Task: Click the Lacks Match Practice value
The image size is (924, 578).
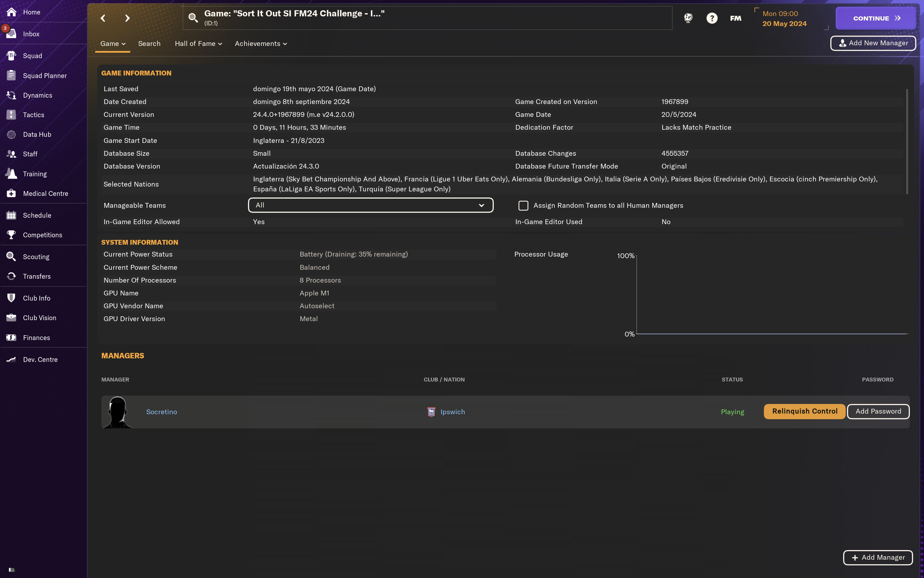Action: pos(696,127)
